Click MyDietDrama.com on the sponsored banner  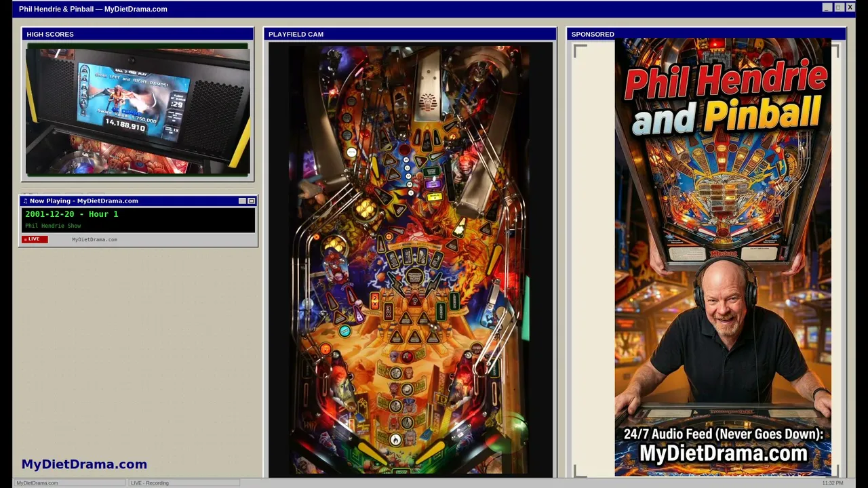(724, 453)
